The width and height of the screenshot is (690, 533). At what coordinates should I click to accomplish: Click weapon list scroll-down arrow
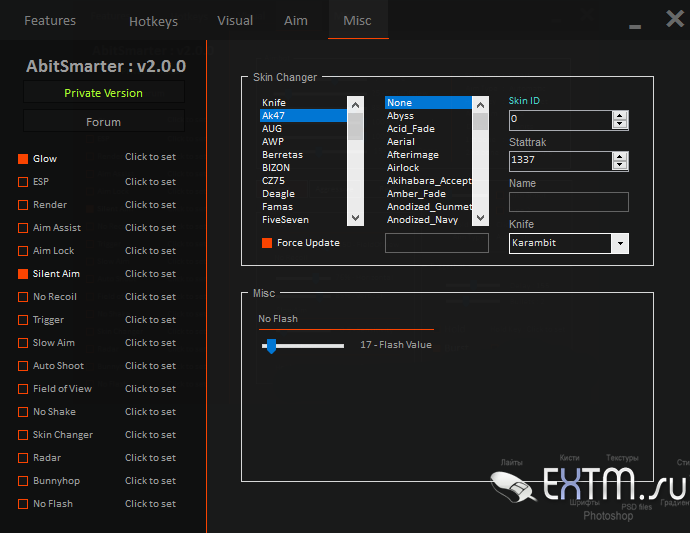pos(356,218)
